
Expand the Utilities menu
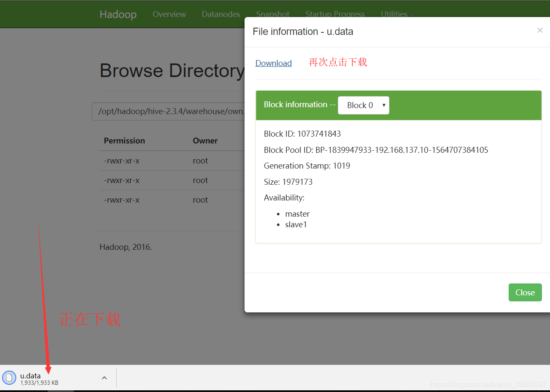(x=397, y=14)
